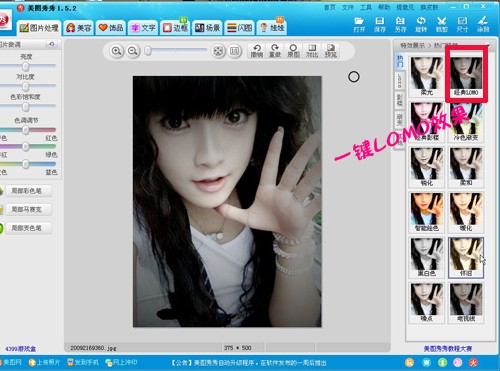Viewport: 500px width, 371px height.
Task: Switch to the 美容 tab
Action: point(79,28)
